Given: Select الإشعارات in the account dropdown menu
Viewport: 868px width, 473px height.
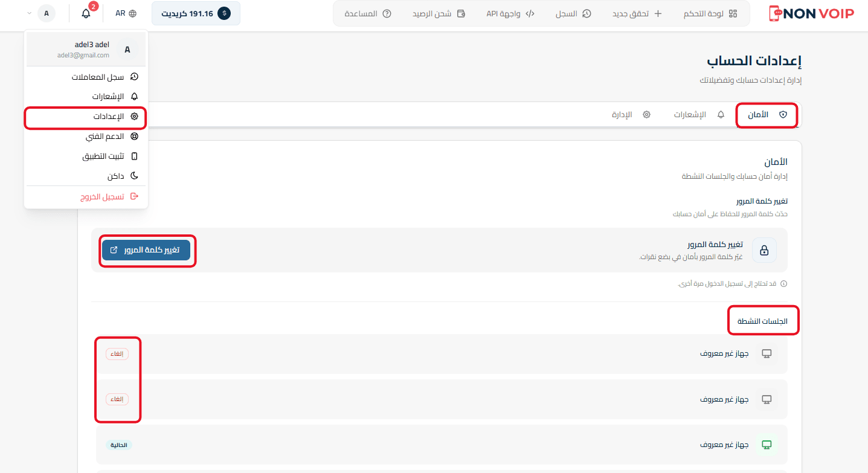Looking at the screenshot, I should click(86, 97).
